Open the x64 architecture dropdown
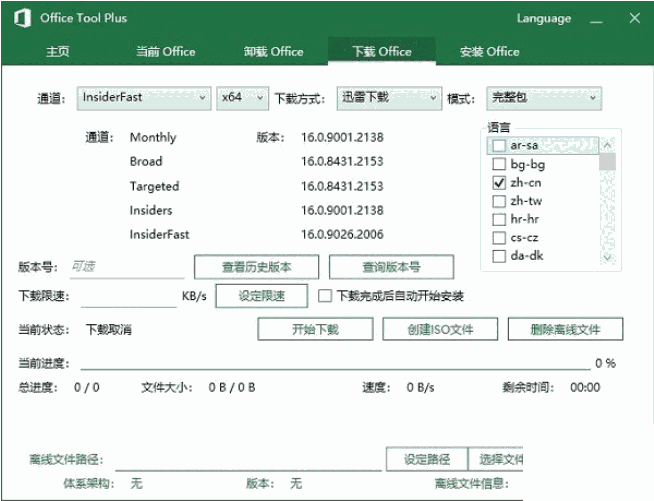Image resolution: width=654 pixels, height=501 pixels. click(x=243, y=97)
